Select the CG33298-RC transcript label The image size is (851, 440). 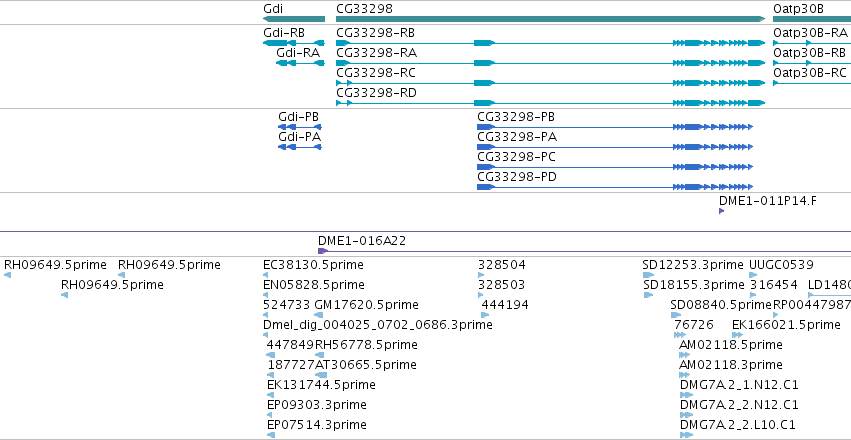coord(376,73)
